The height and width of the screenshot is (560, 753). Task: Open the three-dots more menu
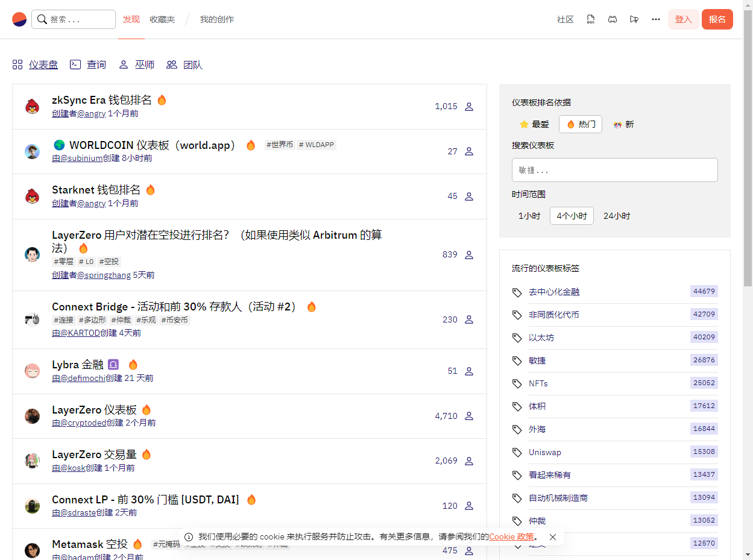point(656,19)
